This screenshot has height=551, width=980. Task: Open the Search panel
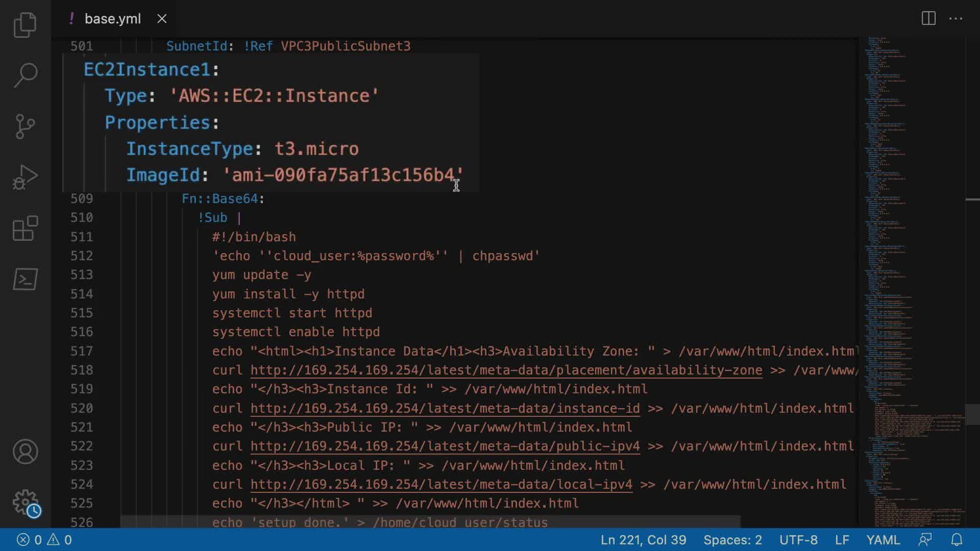point(25,75)
